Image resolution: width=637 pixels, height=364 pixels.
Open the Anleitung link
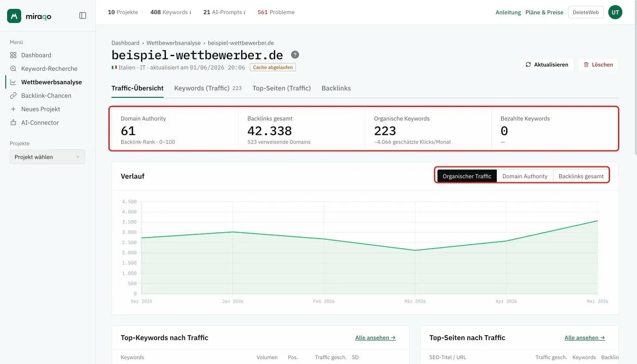508,12
